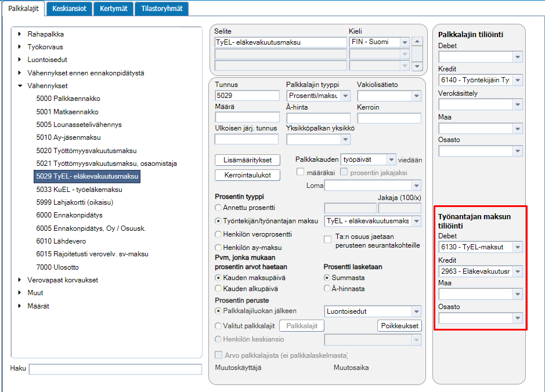Select 5999 Lahjakortti (oikaisu) row

[x=75, y=202]
